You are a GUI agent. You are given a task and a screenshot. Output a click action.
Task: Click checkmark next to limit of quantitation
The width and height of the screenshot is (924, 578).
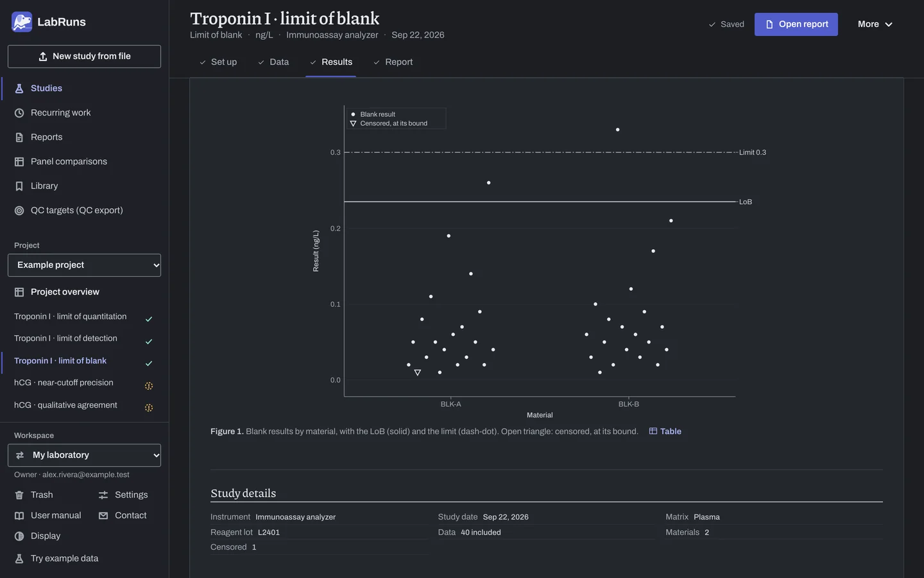[x=149, y=319]
